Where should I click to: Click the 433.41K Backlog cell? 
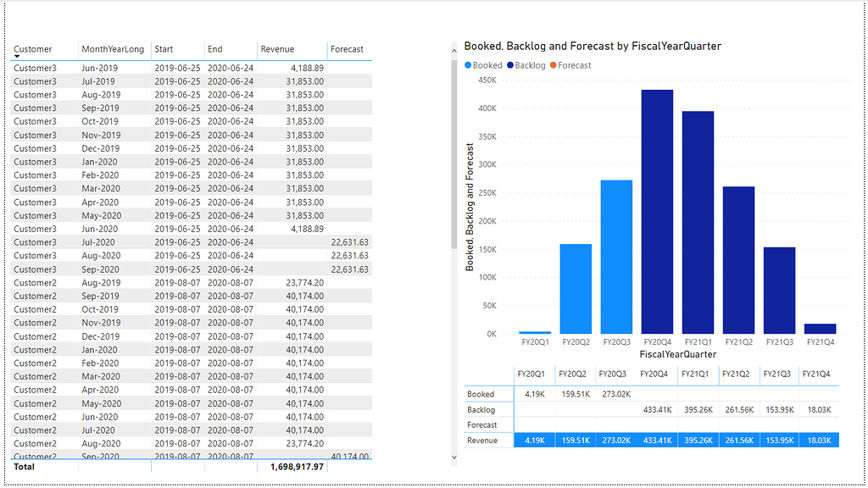click(656, 409)
